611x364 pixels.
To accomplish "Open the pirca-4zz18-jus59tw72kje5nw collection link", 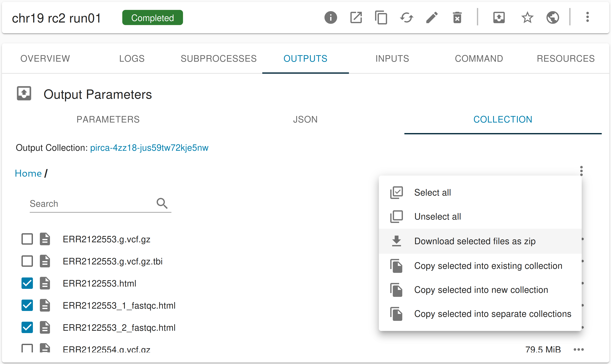I will coord(149,148).
